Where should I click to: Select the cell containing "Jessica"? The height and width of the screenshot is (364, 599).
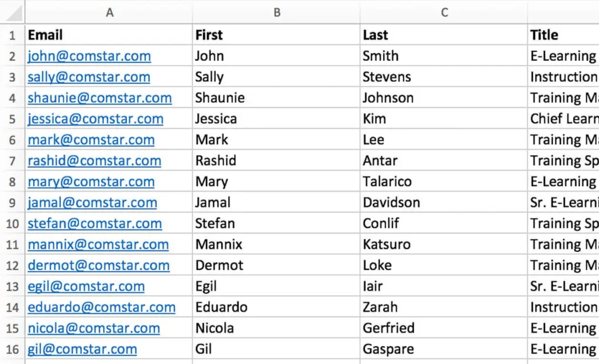pyautogui.click(x=277, y=119)
